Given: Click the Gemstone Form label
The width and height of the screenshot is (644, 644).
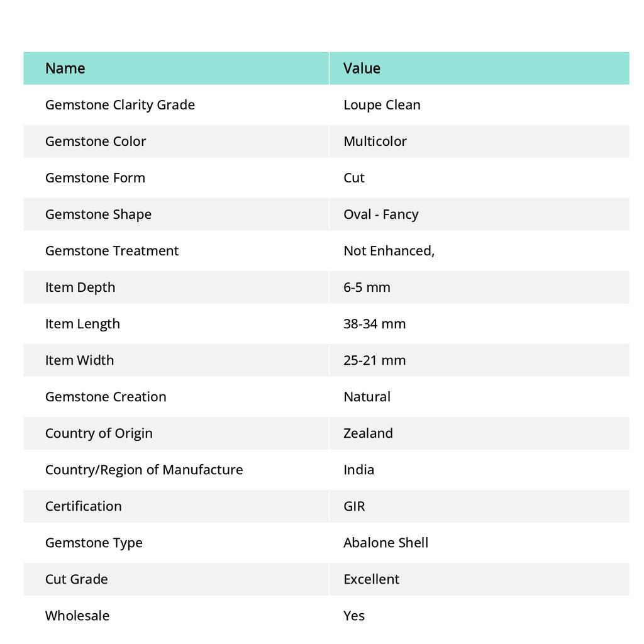Looking at the screenshot, I should [95, 177].
